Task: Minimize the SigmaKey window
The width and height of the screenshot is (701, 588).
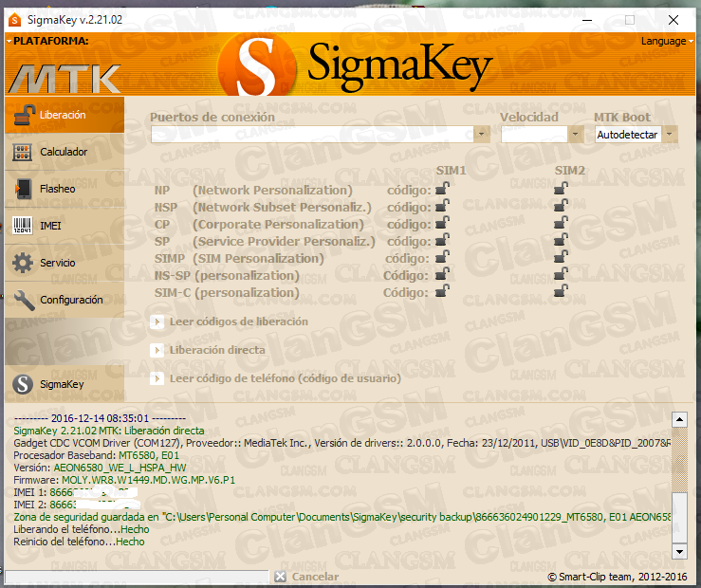Action: point(587,20)
